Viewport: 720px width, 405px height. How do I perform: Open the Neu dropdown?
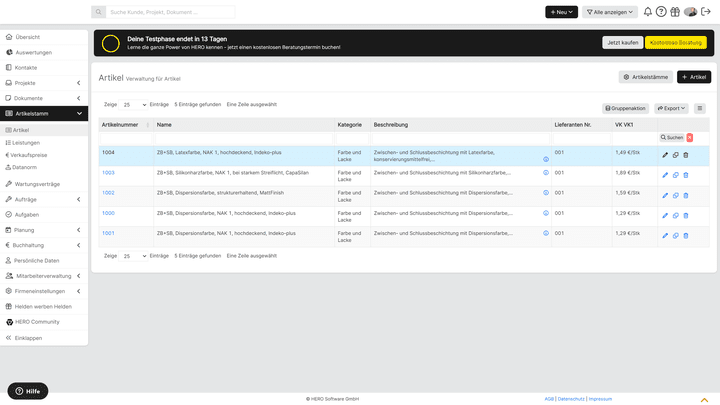click(x=561, y=12)
